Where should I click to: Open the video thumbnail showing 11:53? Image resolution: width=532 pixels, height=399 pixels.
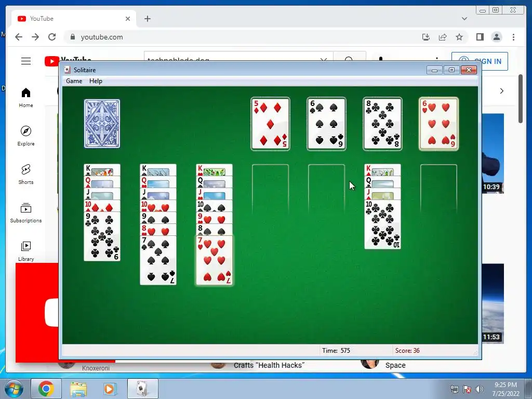(493, 303)
